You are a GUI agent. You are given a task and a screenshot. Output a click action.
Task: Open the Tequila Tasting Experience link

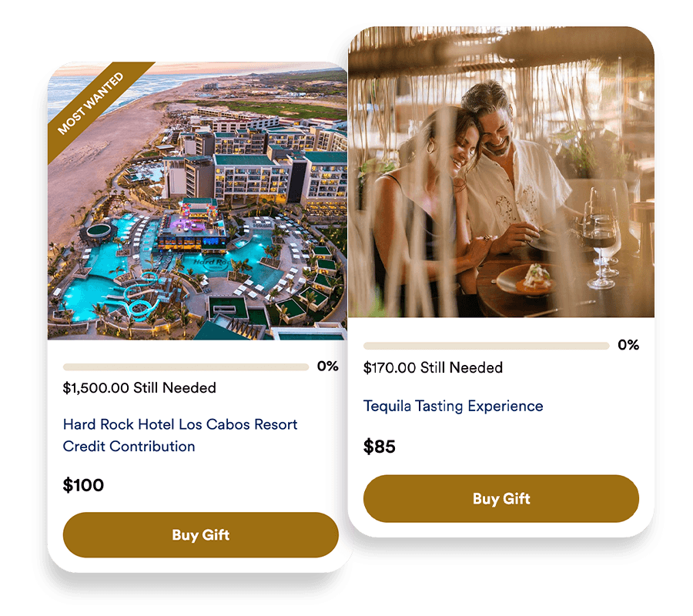click(x=453, y=406)
